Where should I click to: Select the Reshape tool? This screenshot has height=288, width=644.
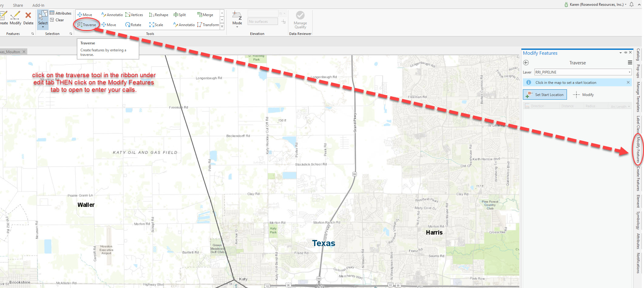pyautogui.click(x=158, y=15)
